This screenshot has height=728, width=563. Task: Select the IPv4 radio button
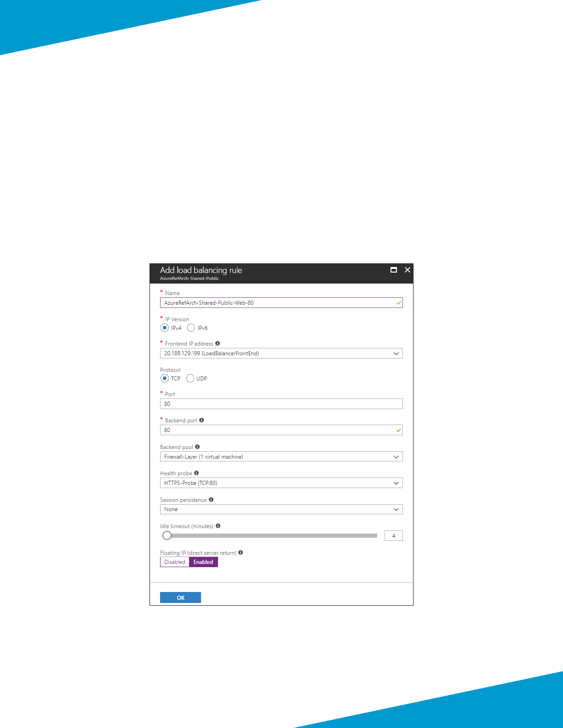(165, 328)
